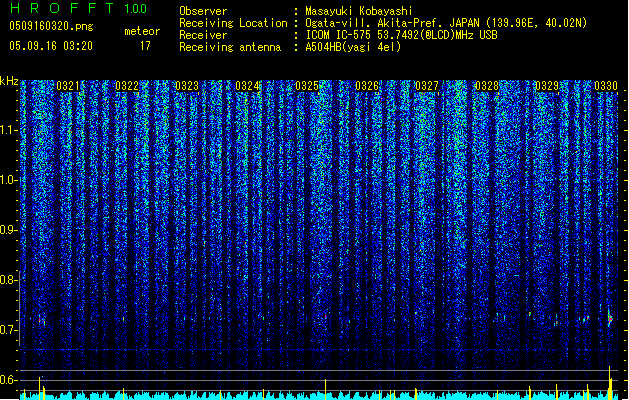The width and height of the screenshot is (629, 400).
Task: Click the Receiver label
Action: click(x=203, y=35)
